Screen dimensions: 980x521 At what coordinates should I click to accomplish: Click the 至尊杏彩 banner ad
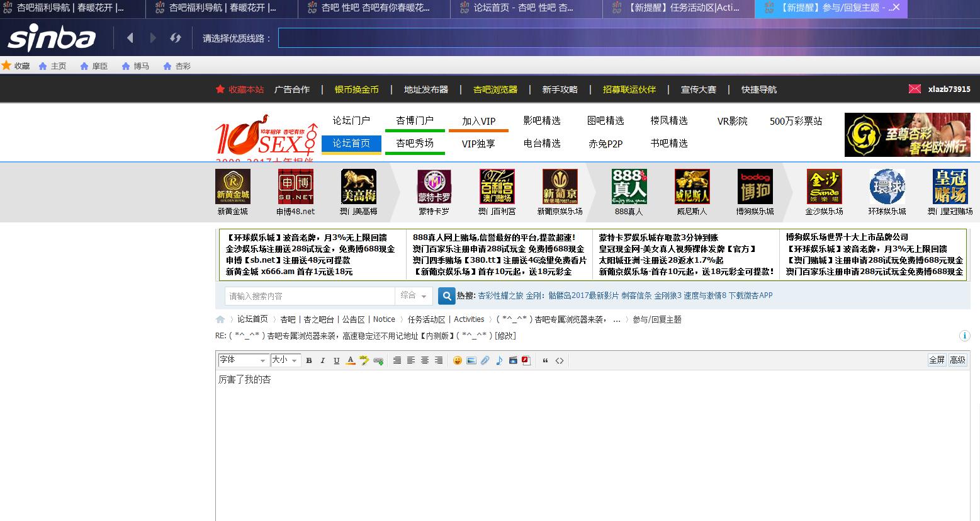pyautogui.click(x=907, y=135)
